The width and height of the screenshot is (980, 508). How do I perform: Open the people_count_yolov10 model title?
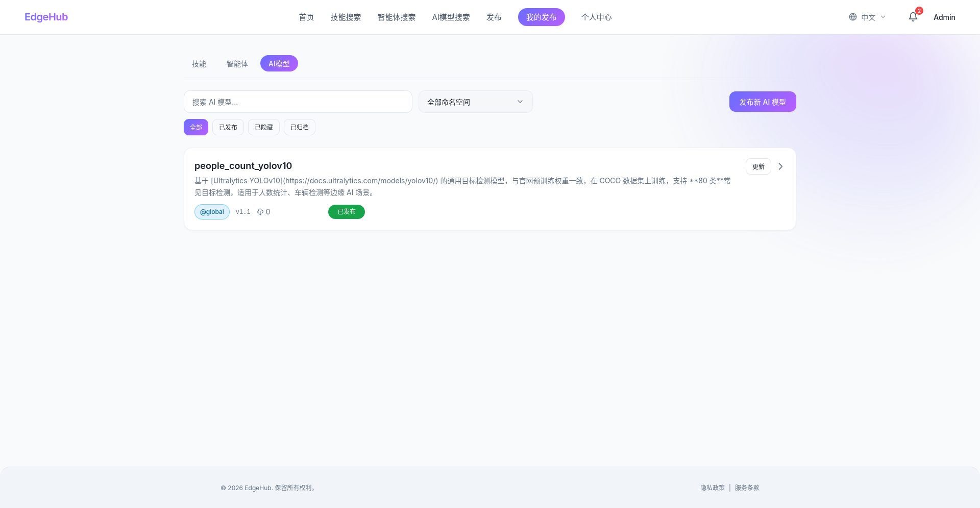(243, 166)
